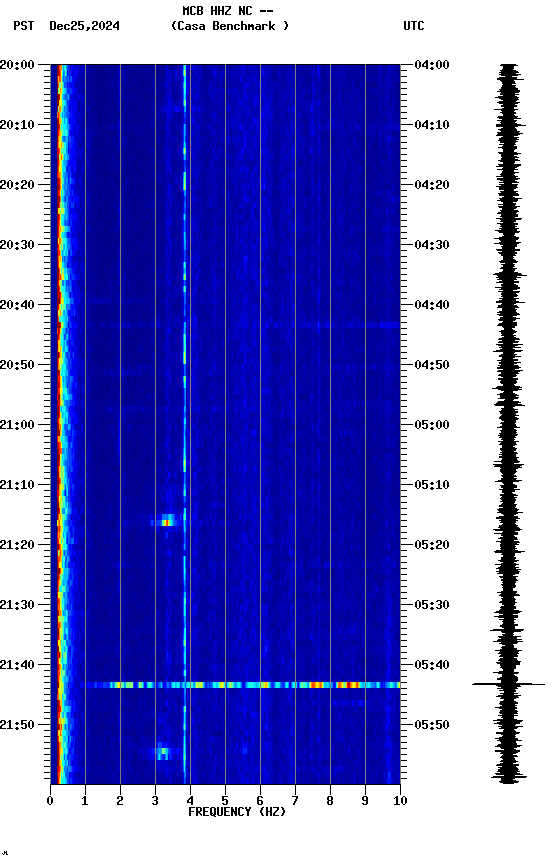Click frequency axis tick label '8'
Viewport: 552px width, 864px height.
coord(330,801)
